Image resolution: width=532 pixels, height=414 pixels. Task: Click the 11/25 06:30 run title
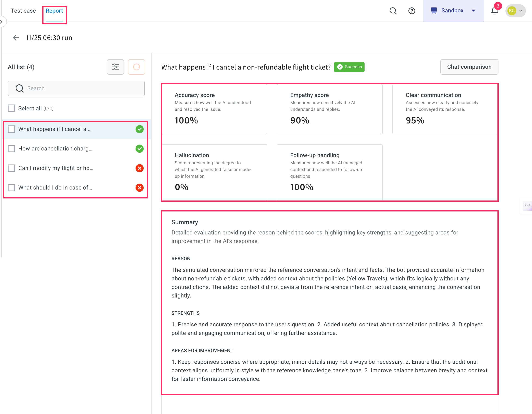49,38
